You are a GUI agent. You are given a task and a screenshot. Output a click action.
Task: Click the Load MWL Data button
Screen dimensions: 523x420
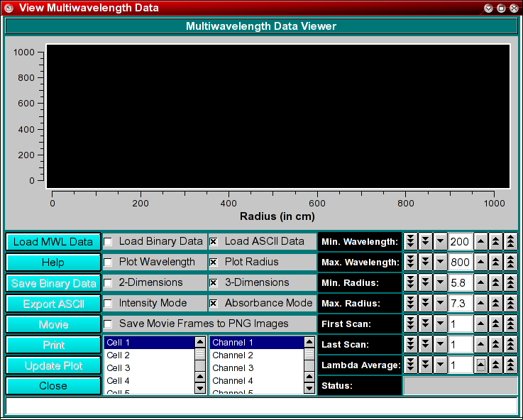53,241
